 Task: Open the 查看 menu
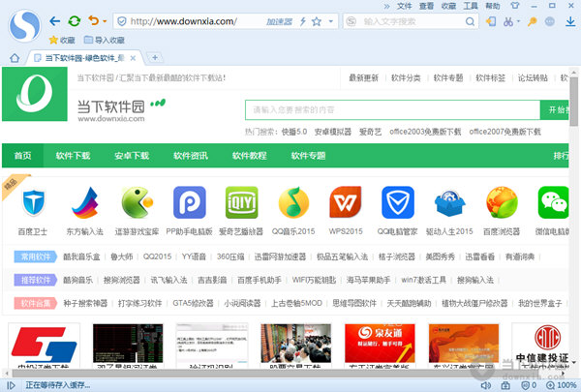click(426, 6)
